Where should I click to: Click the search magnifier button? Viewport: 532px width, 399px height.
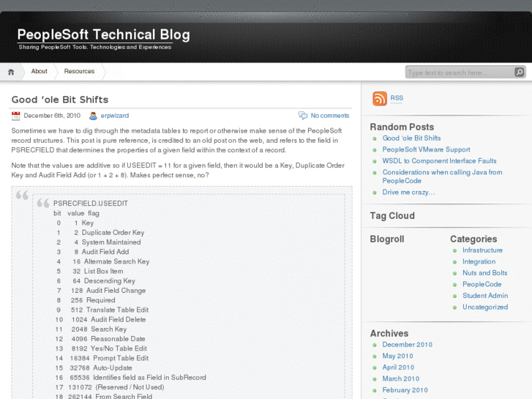519,72
